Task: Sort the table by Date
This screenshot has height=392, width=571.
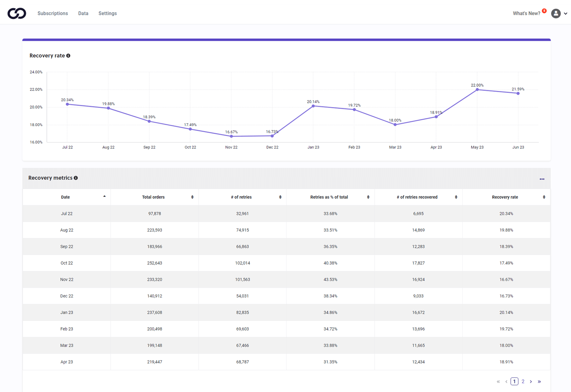Action: point(104,197)
